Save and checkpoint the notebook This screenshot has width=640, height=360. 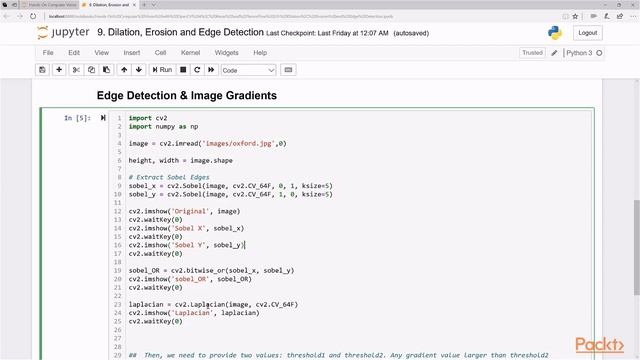click(x=42, y=70)
